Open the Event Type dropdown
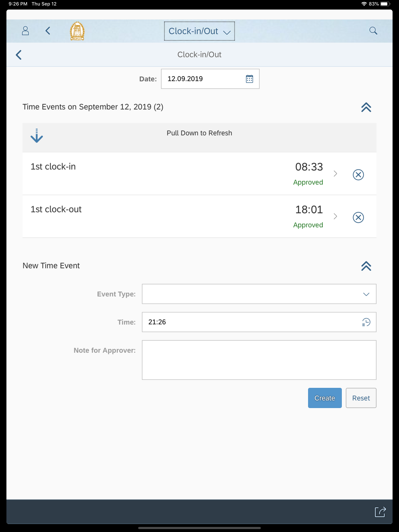Screen dimensions: 399x532 [259, 294]
